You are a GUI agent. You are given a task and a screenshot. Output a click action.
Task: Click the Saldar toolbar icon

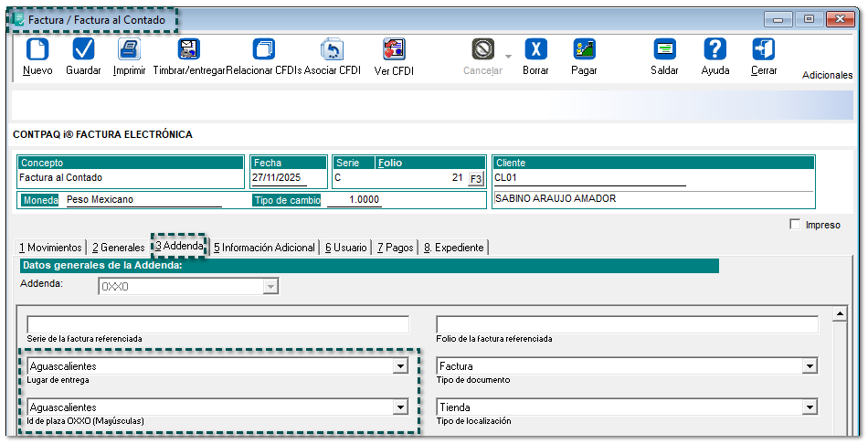pos(664,49)
